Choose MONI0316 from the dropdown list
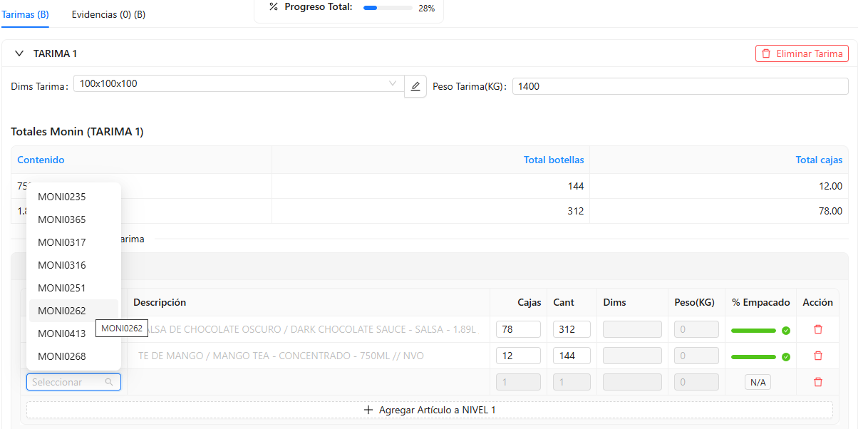This screenshot has width=868, height=429. tap(73, 265)
